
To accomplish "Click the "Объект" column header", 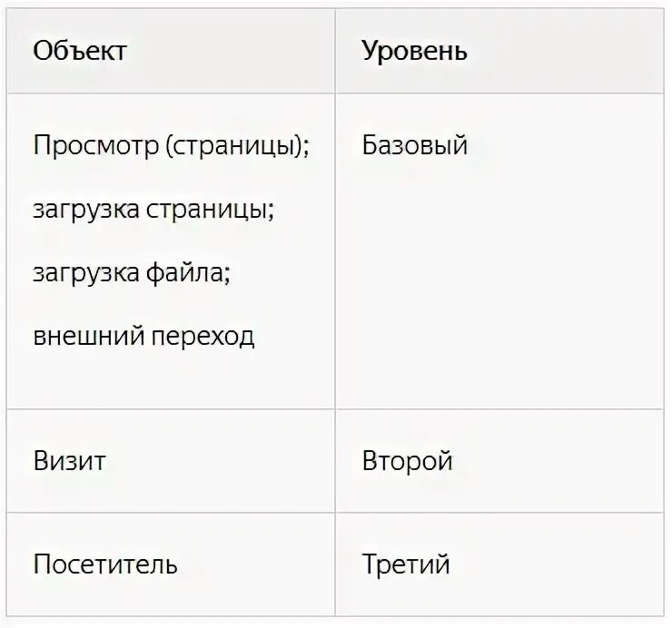I will point(80,51).
